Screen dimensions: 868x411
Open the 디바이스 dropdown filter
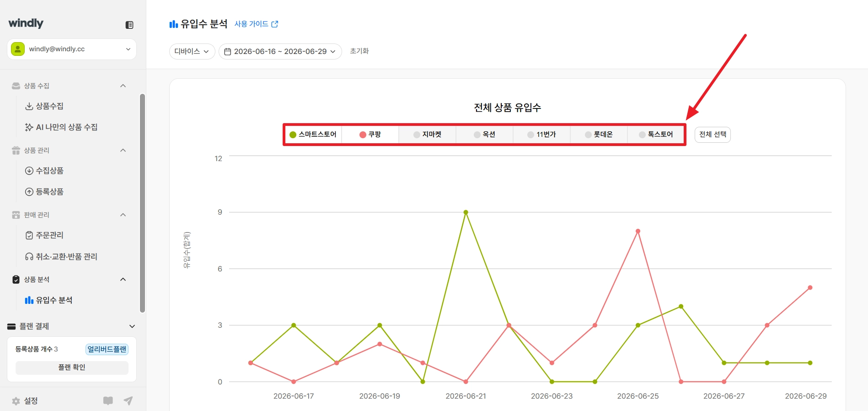(x=192, y=51)
